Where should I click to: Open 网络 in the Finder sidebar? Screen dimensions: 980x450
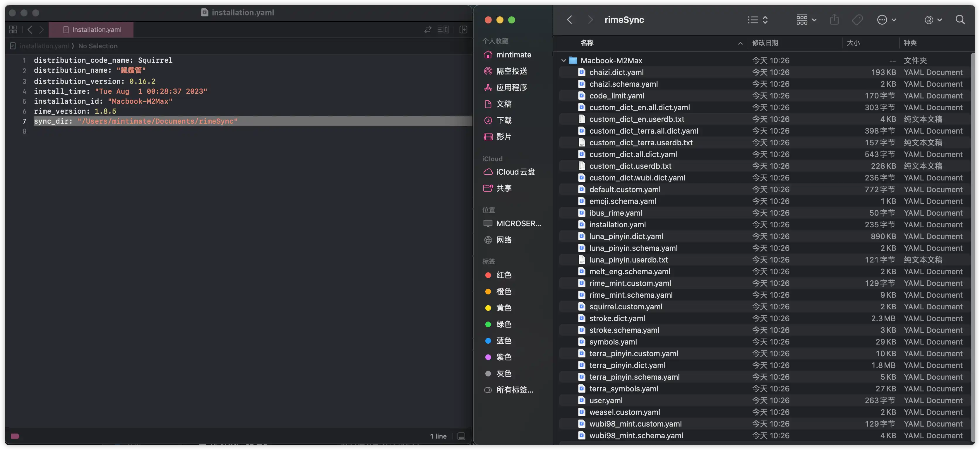click(x=498, y=240)
